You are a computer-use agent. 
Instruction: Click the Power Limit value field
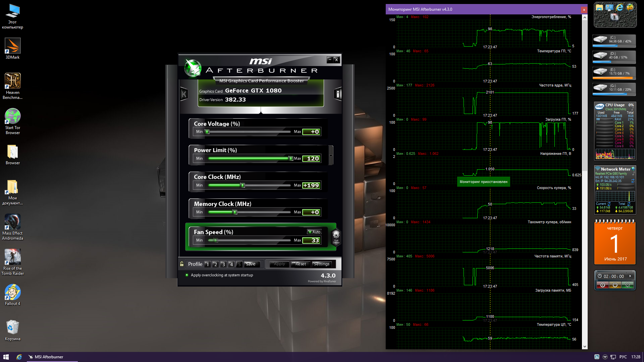(312, 159)
